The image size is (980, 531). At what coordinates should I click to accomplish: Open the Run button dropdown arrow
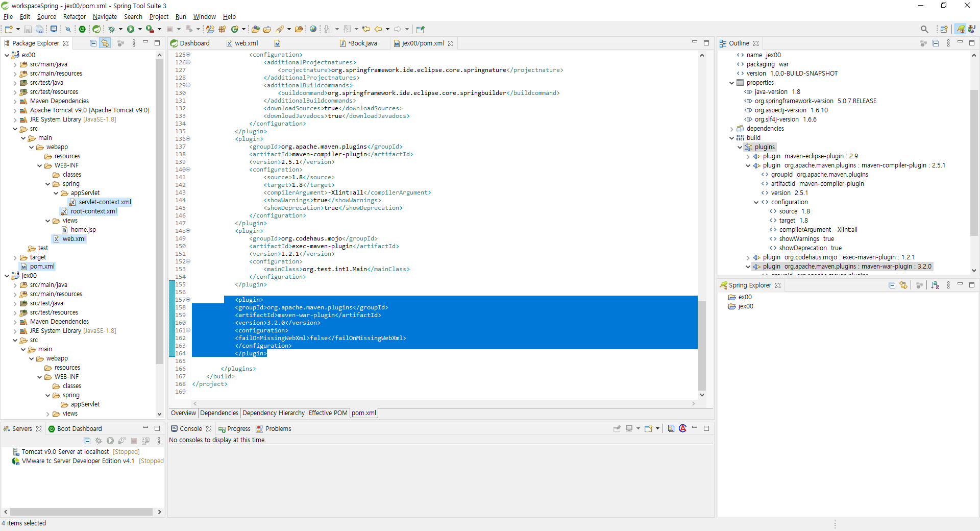click(x=140, y=29)
